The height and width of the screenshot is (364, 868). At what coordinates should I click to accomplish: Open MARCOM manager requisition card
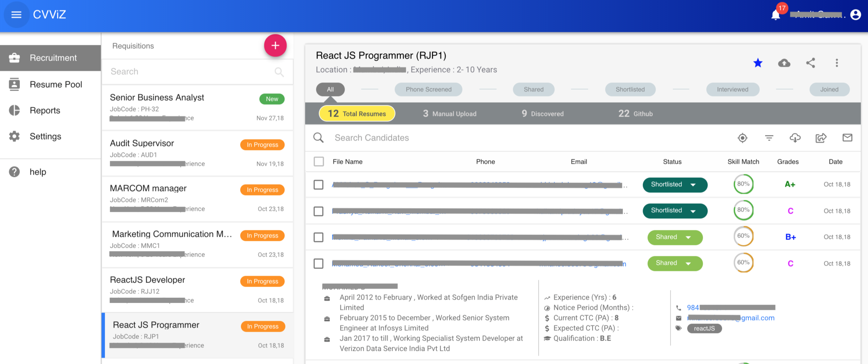(197, 198)
